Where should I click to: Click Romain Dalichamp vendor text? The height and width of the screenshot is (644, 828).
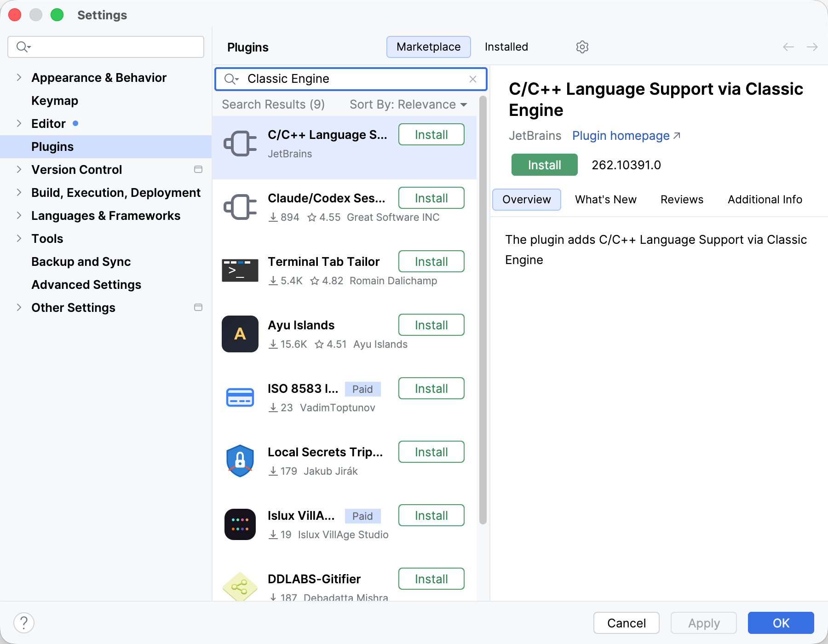point(393,281)
